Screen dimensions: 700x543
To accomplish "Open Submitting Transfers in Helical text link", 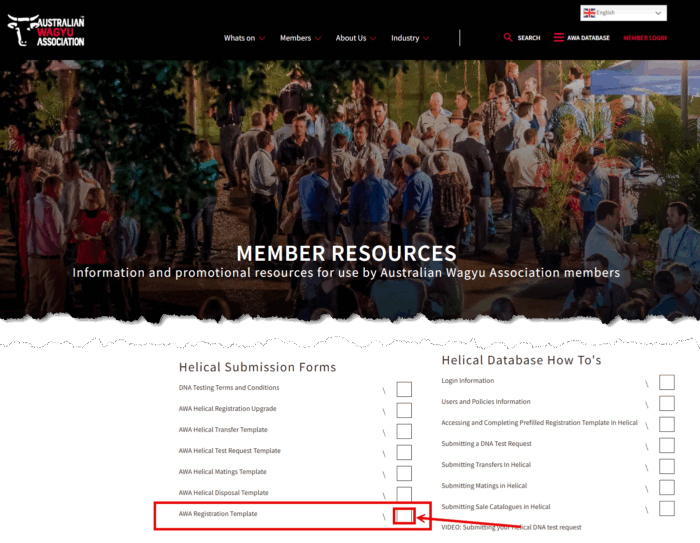I will coord(486,464).
